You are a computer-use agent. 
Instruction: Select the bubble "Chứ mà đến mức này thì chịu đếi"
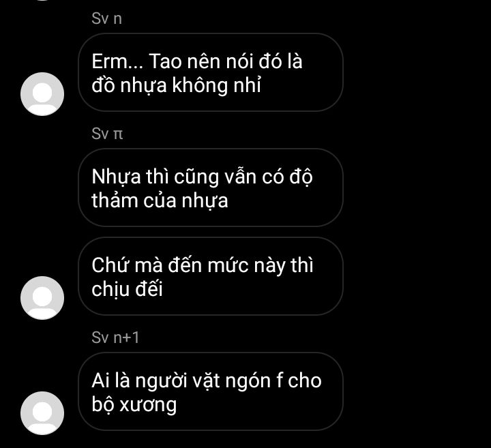pyautogui.click(x=211, y=276)
